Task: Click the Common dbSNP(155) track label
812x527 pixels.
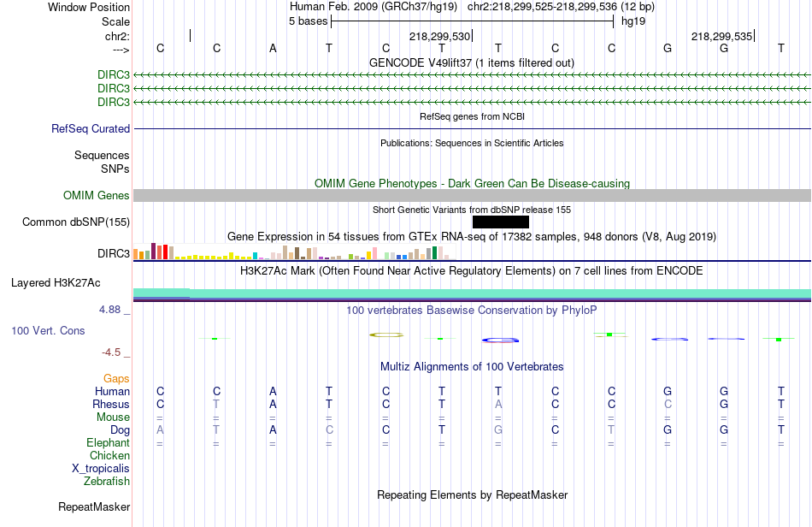Action: click(x=76, y=222)
